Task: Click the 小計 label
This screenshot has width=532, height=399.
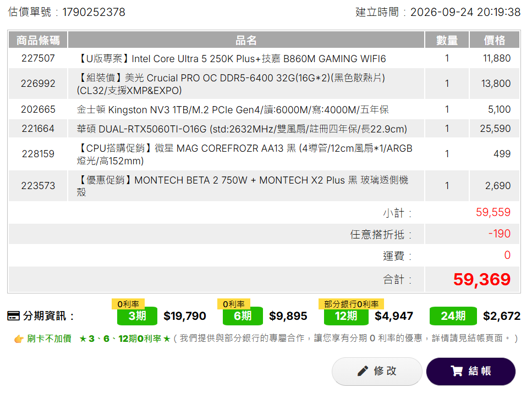Action: coord(397,213)
